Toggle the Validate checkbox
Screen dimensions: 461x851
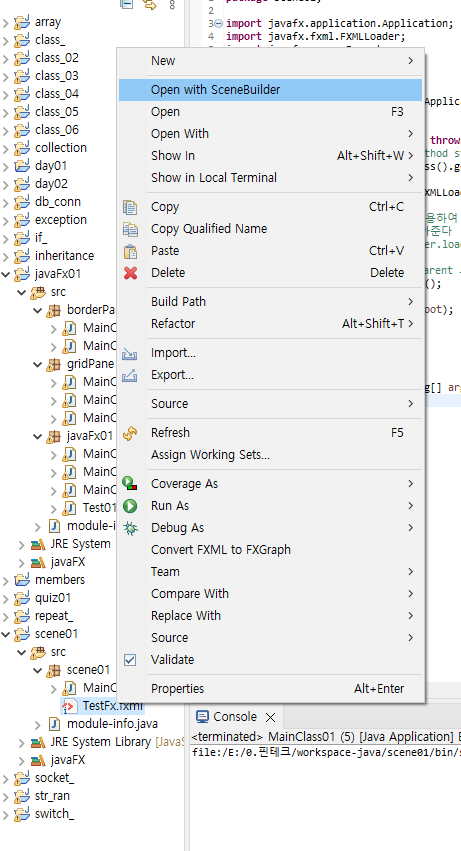click(x=130, y=660)
